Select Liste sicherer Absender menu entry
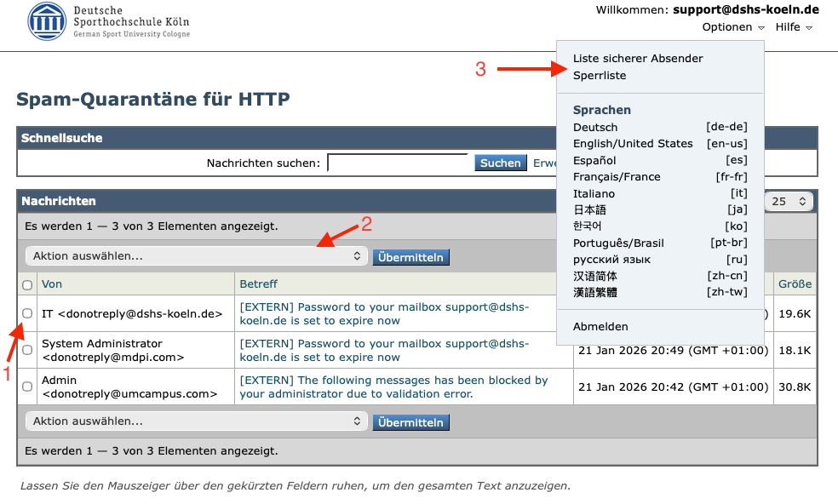Viewport: 838px width, 504px height. (x=638, y=59)
